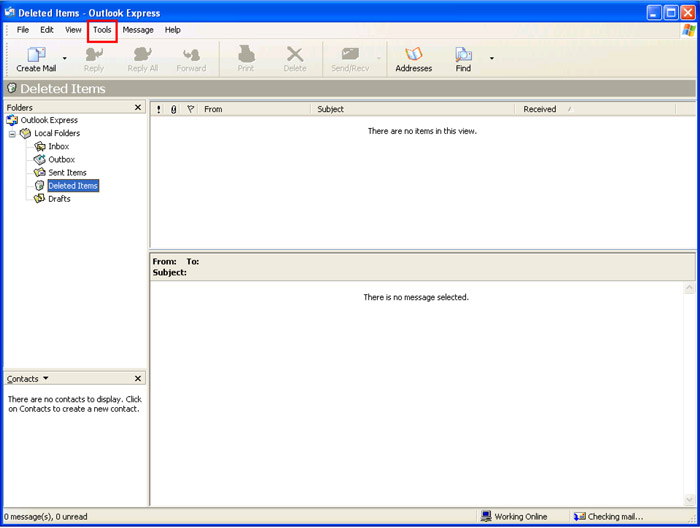Select the Inbox folder
The width and height of the screenshot is (700, 528).
point(58,146)
